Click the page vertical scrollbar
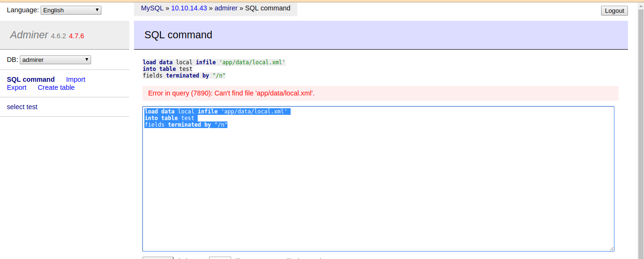The image size is (644, 259). click(x=640, y=142)
